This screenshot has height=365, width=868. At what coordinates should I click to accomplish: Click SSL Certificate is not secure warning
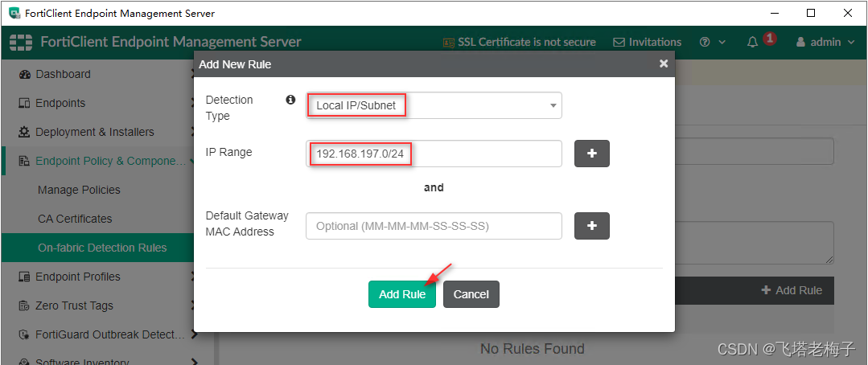(519, 42)
